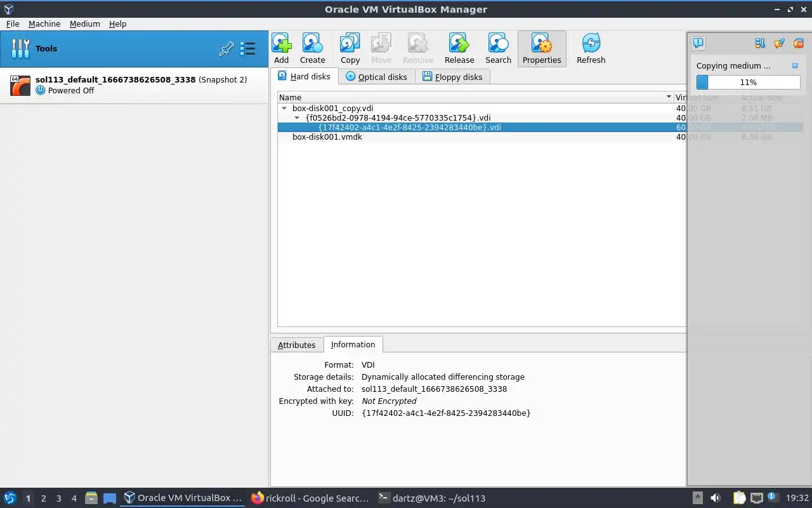Open the Tools list menu icon
Viewport: 812px width, 508px height.
pyautogui.click(x=247, y=49)
